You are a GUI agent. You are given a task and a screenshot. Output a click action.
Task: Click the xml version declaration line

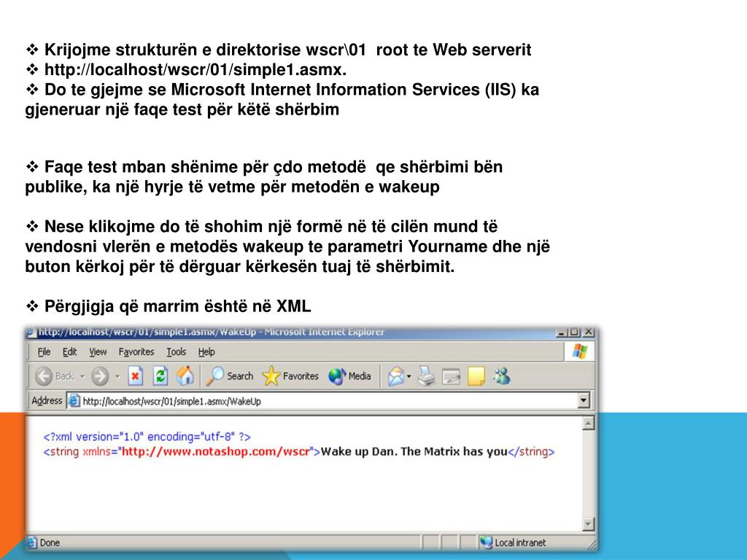tap(147, 437)
